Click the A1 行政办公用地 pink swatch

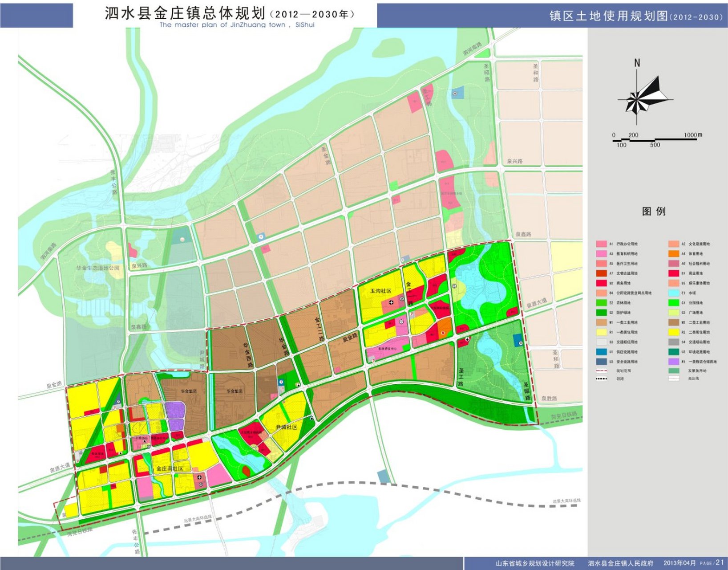point(602,244)
